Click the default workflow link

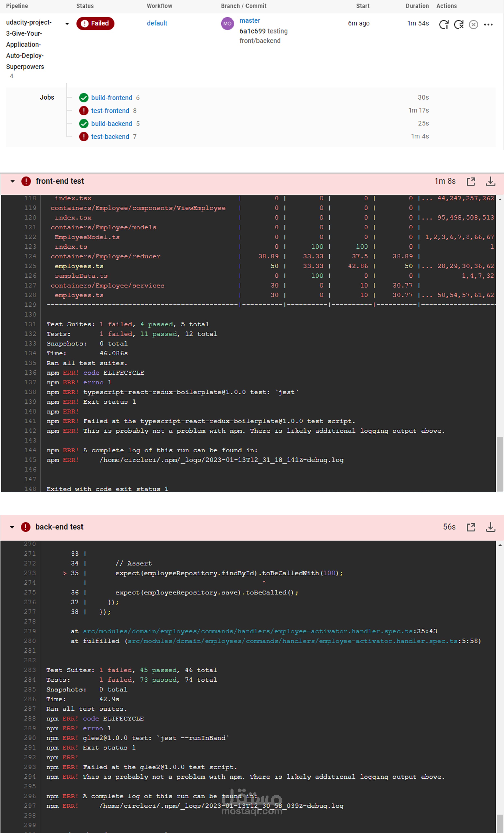pos(157,23)
